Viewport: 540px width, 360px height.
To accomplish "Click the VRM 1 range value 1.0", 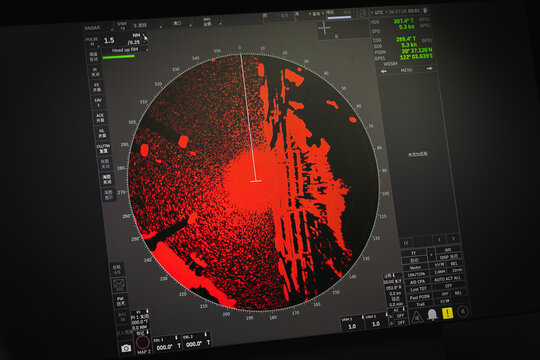I will (x=352, y=326).
